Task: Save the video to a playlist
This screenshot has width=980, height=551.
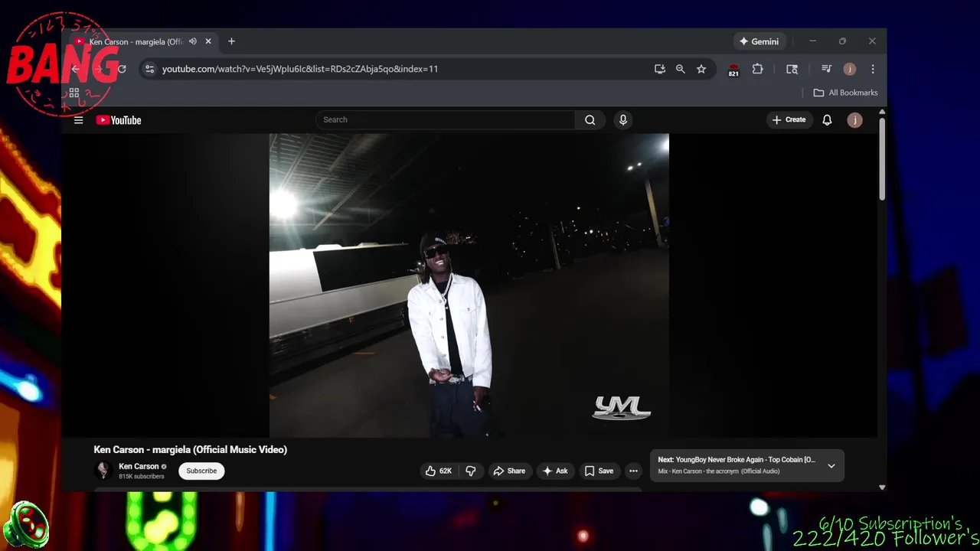Action: (x=599, y=471)
